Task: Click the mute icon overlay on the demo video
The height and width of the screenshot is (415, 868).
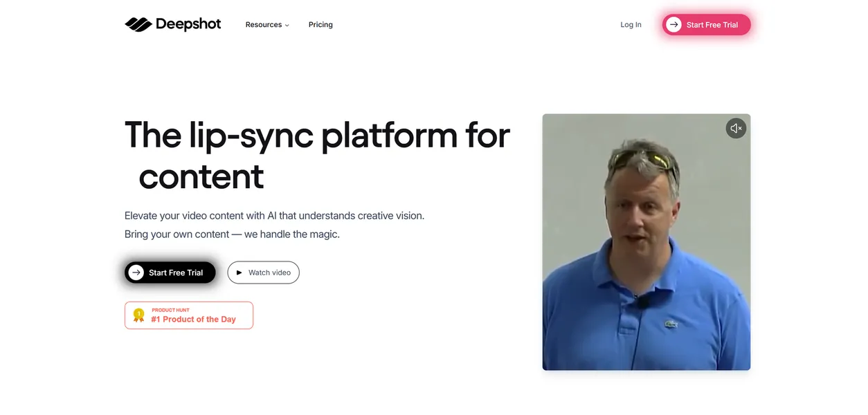Action: coord(736,128)
